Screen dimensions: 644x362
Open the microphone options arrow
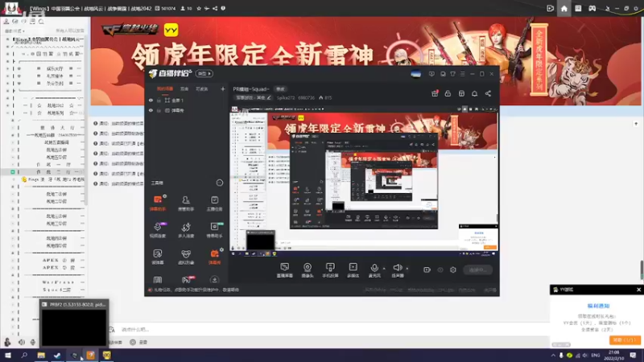[384, 269]
